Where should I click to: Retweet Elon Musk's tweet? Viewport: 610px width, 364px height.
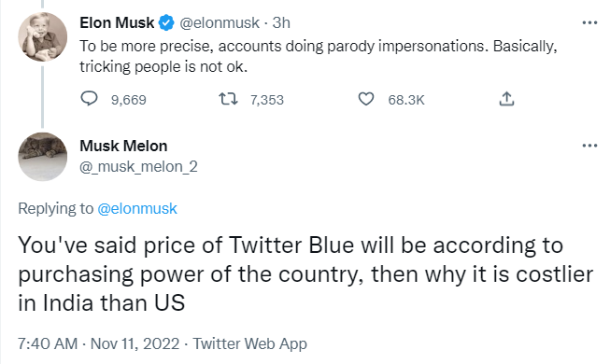click(228, 99)
